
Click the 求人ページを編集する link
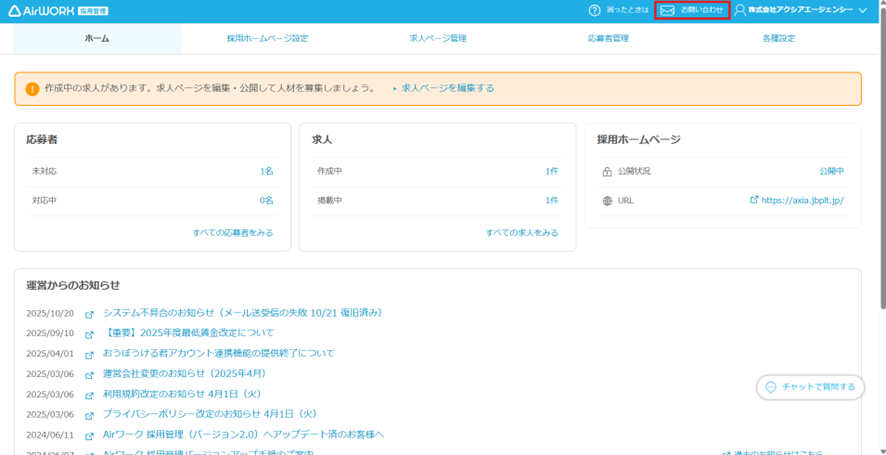[447, 88]
